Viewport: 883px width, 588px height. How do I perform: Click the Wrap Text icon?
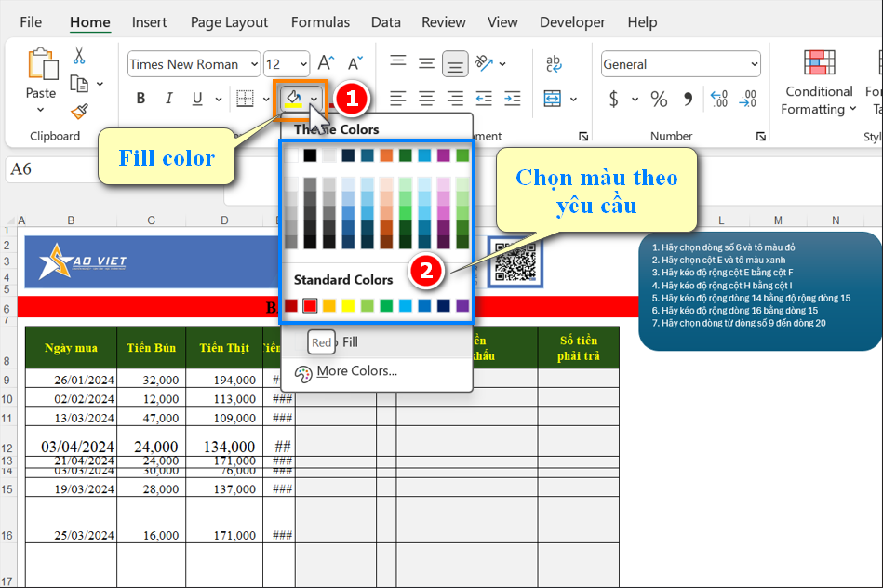(x=554, y=63)
